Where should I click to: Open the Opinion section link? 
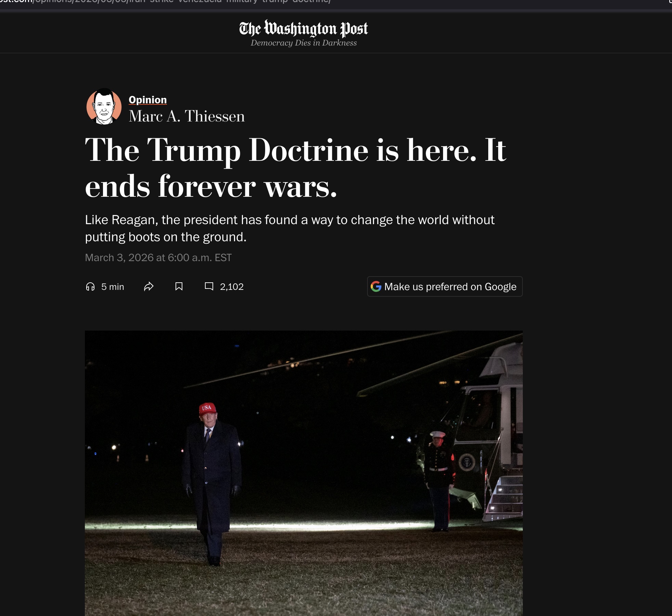148,100
